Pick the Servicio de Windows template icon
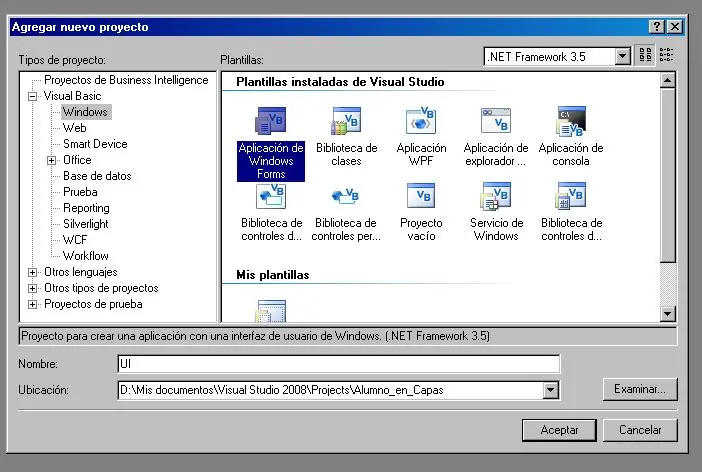 (x=496, y=196)
